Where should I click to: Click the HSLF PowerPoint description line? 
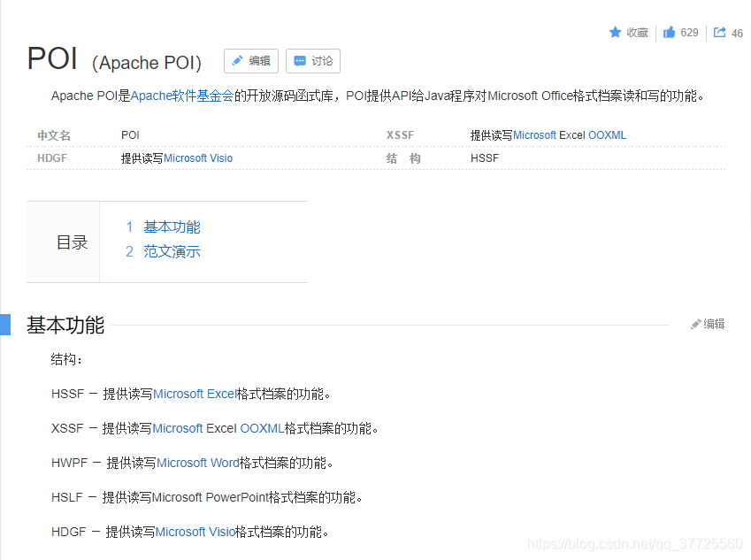click(206, 497)
